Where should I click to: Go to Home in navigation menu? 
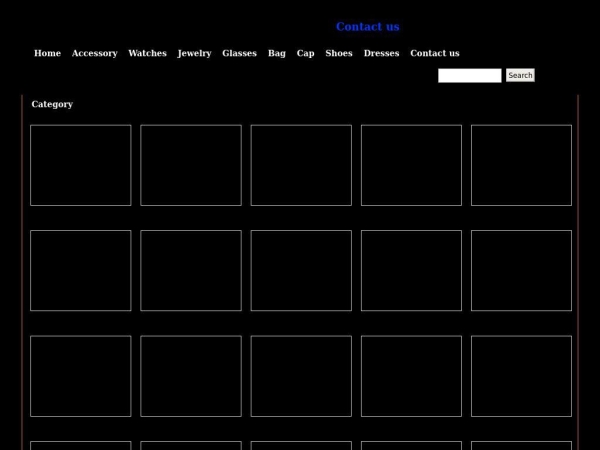[x=47, y=53]
